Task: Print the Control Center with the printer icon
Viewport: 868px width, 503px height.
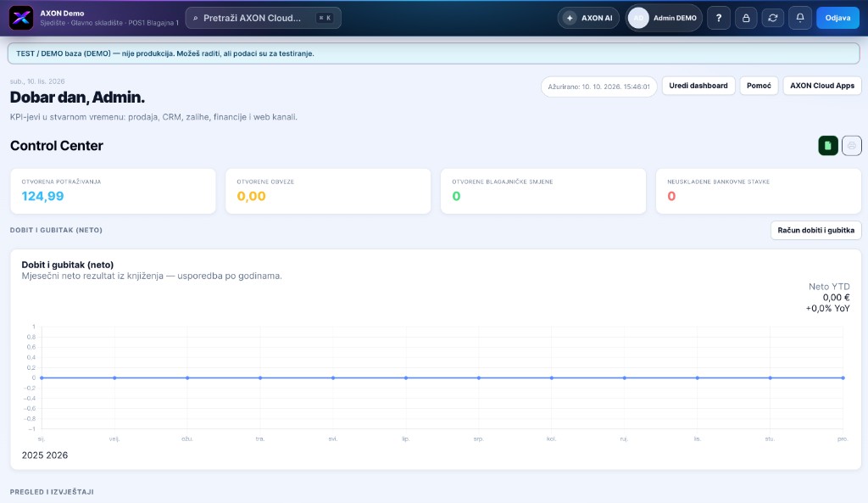Action: click(851, 146)
